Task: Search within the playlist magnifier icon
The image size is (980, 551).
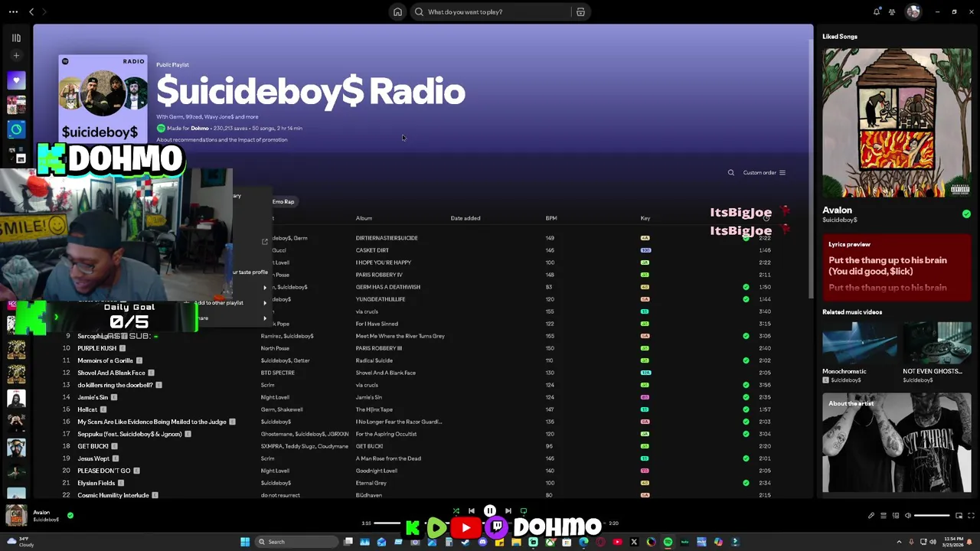Action: (x=730, y=172)
